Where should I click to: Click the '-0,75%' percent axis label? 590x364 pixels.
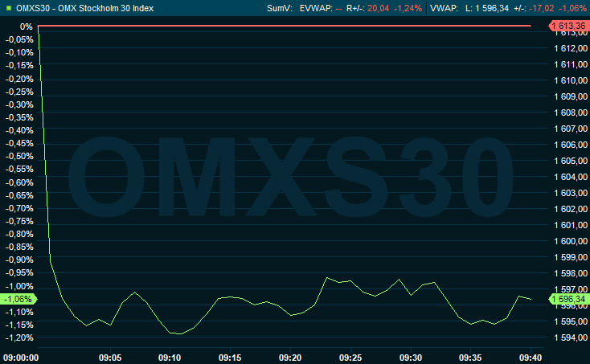pos(19,221)
